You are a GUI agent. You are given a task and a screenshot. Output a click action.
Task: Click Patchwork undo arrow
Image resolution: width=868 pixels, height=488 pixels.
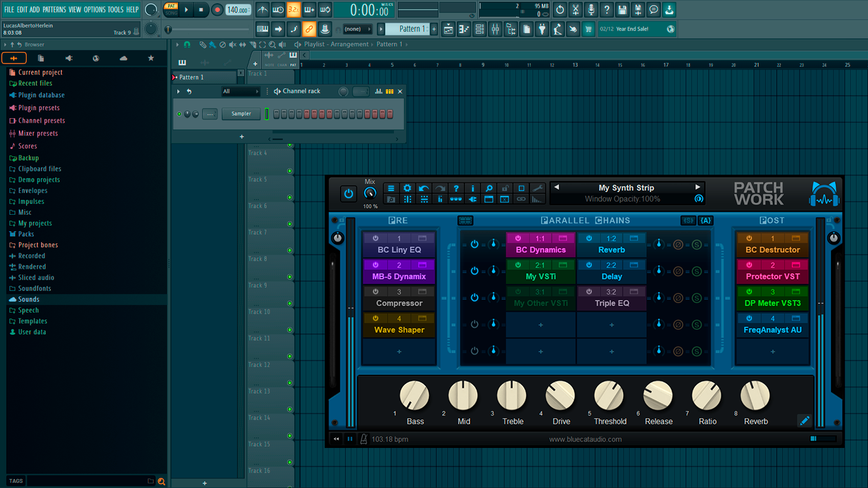pos(424,188)
